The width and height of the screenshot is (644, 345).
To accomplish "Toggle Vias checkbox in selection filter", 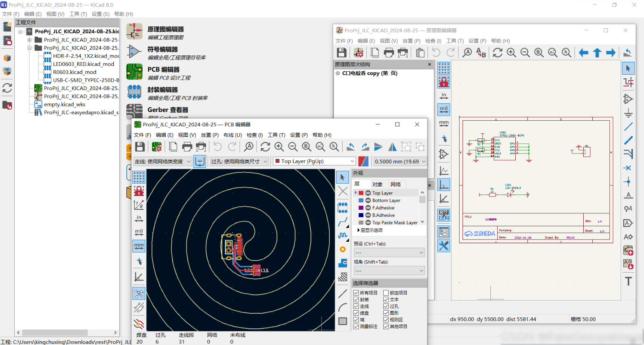I will pyautogui.click(x=386, y=306).
